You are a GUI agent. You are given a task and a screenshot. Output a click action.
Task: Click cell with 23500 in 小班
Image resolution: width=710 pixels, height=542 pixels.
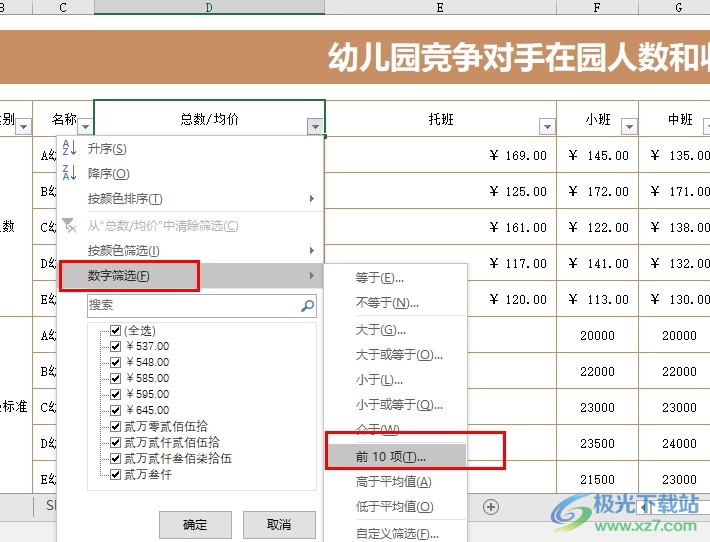click(x=597, y=443)
